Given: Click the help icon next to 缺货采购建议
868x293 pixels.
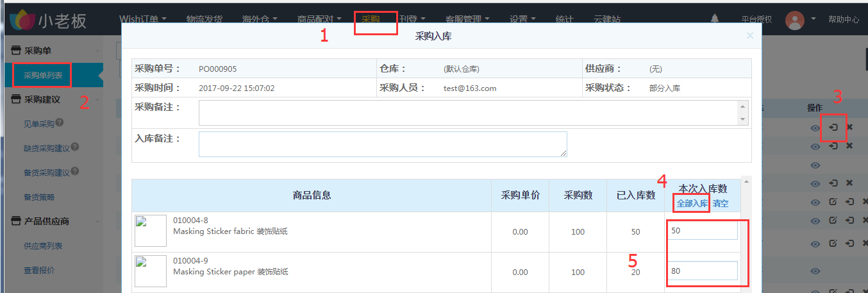Looking at the screenshot, I should point(75,147).
